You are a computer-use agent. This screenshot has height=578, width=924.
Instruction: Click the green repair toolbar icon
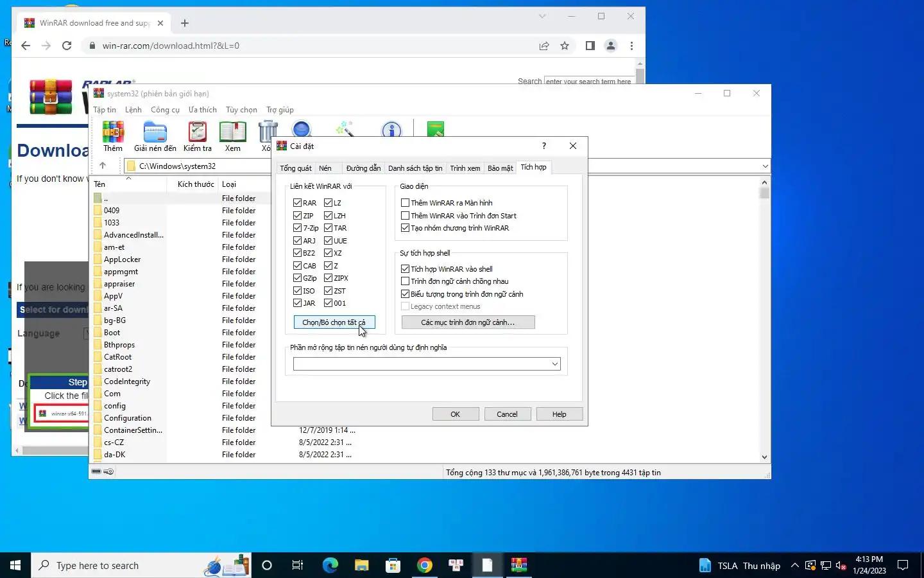(435, 128)
